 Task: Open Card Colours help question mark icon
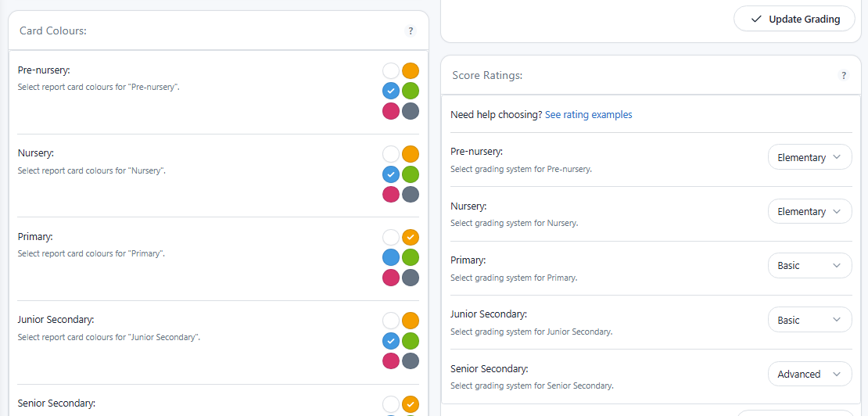pos(411,31)
